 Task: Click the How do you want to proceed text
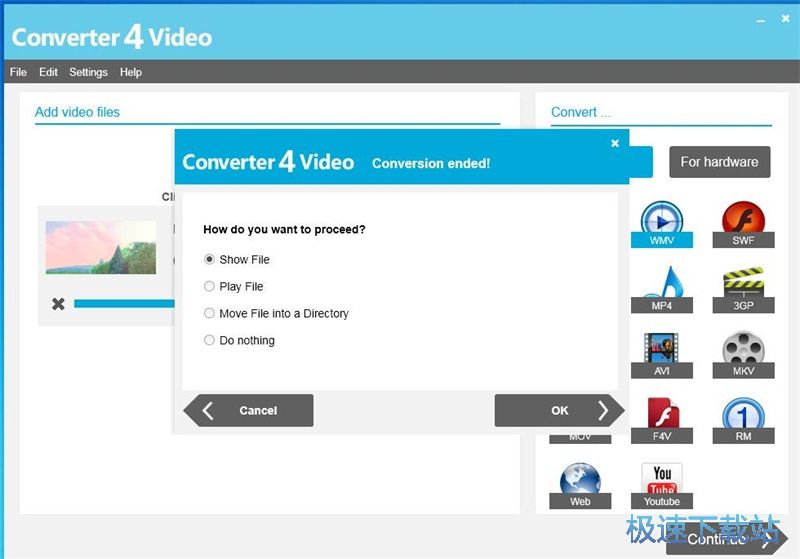[284, 230]
